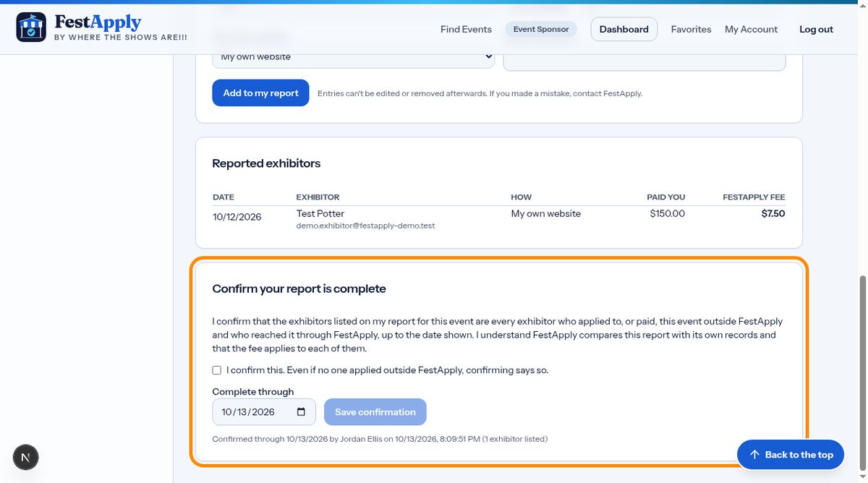
Task: Click the FestApply storefront logo icon
Action: click(x=31, y=27)
